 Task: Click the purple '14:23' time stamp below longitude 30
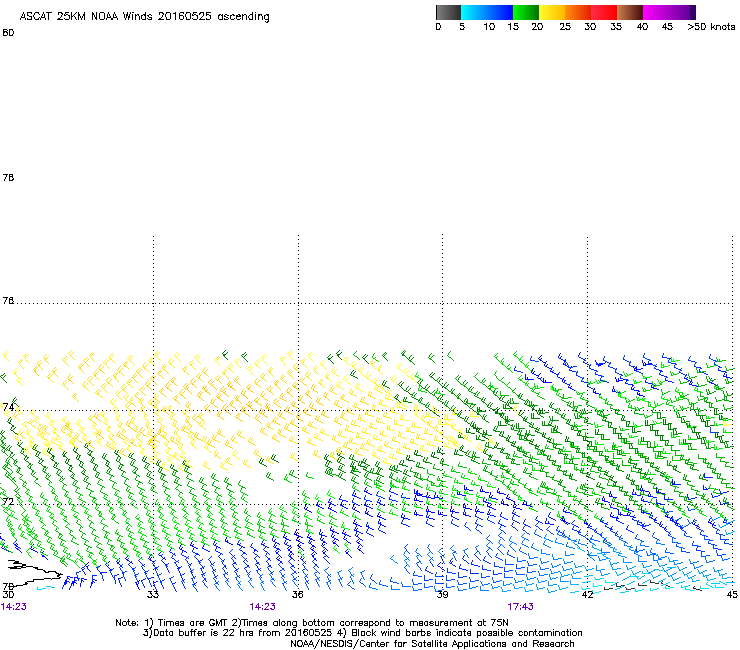click(x=14, y=607)
